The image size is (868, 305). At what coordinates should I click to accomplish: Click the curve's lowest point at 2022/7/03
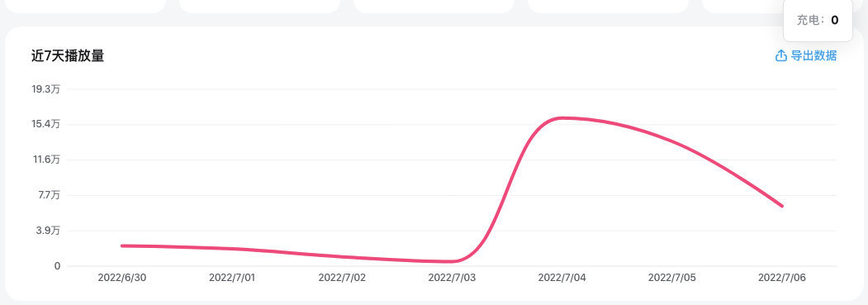pos(452,261)
